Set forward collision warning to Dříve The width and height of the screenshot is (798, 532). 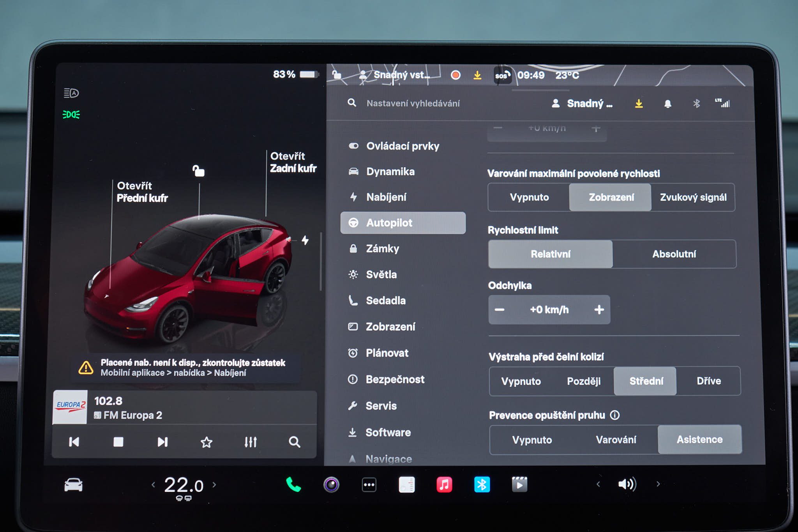(x=708, y=381)
